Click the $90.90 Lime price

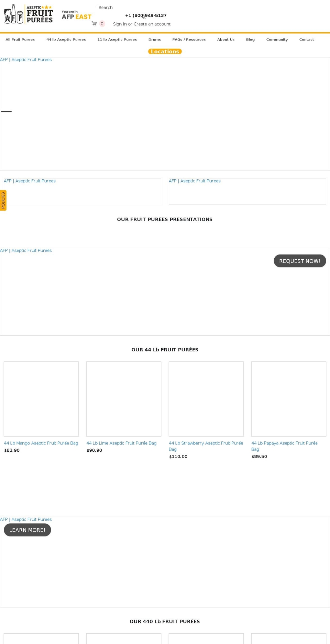(95, 450)
